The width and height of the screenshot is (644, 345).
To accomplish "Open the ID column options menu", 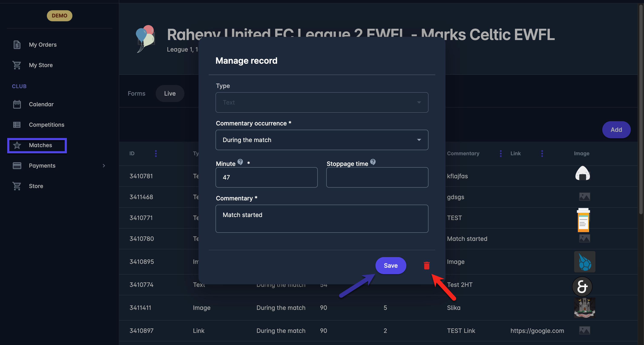I will [x=156, y=154].
